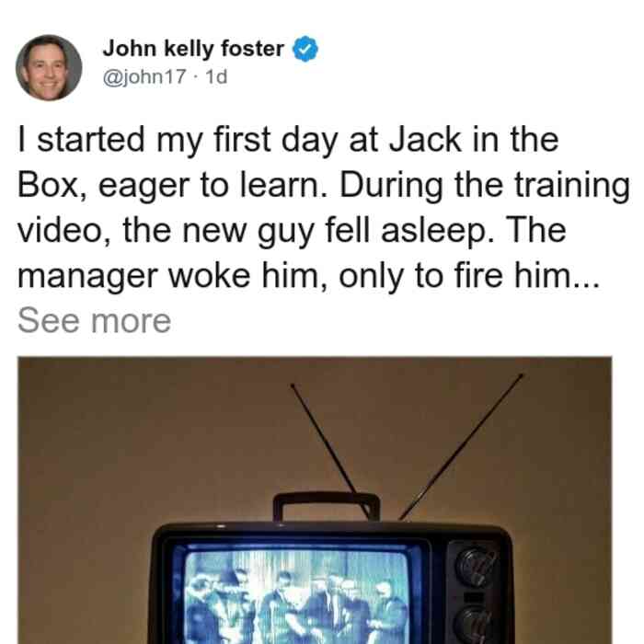This screenshot has width=644, height=644.
Task: Click the display name John kelly foster
Action: (x=193, y=49)
